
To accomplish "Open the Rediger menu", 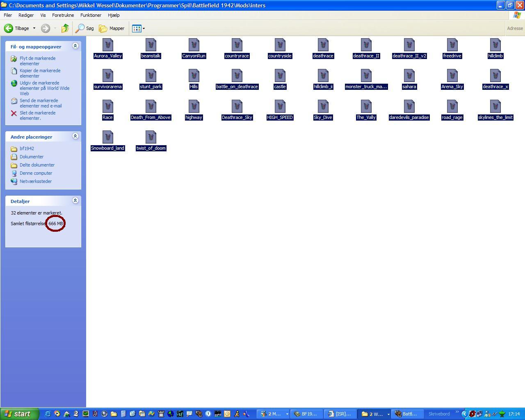I will (26, 15).
